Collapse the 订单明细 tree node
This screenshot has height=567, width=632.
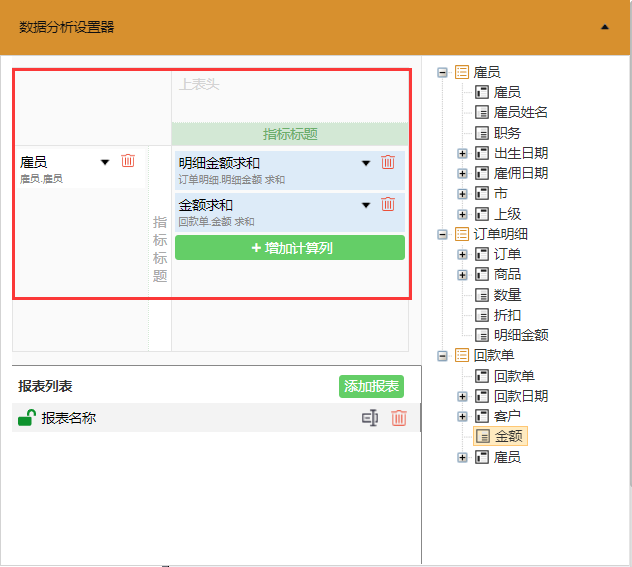click(442, 234)
